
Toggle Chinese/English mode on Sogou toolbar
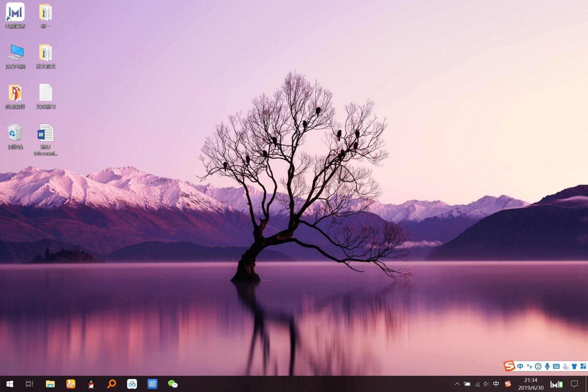[520, 366]
